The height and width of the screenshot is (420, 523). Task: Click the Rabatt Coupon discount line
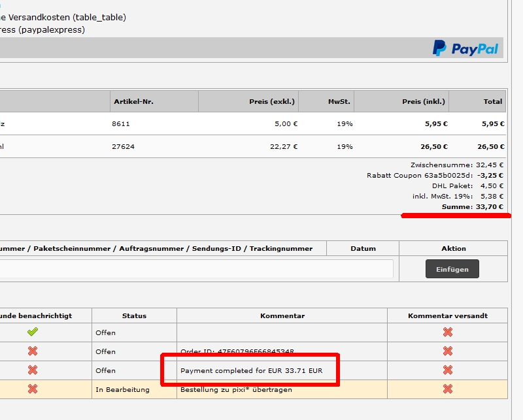pos(435,176)
